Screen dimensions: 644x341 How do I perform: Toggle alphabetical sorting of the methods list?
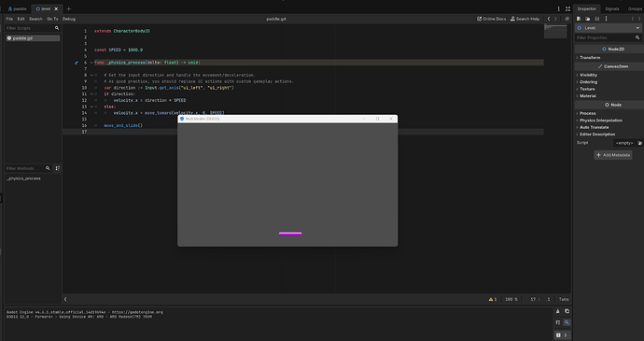click(x=58, y=168)
